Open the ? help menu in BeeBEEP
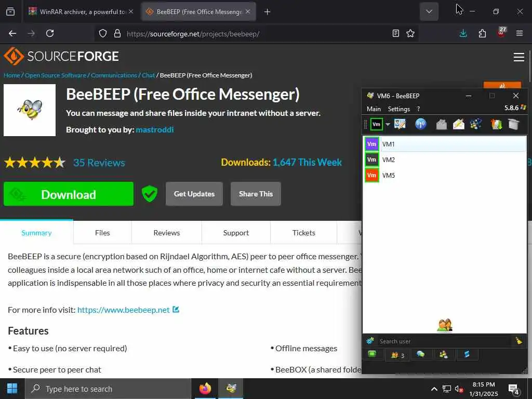Image resolution: width=532 pixels, height=399 pixels. point(418,109)
